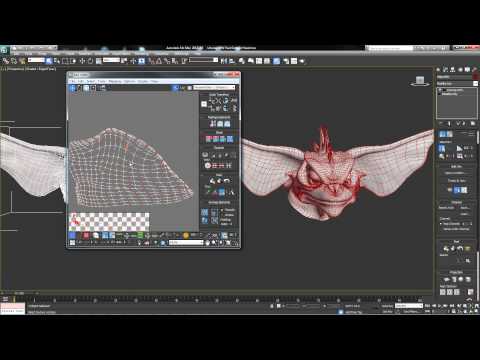Image resolution: width=480 pixels, height=360 pixels.
Task: Click the last Stitch icon in Edit UVWs
Action: (x=230, y=139)
